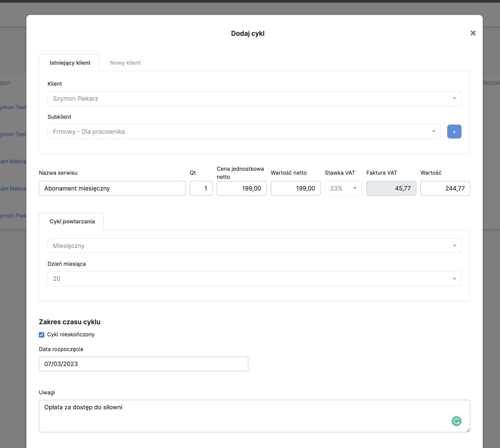
Task: Click the Uwagi textarea resize handle
Action: (468, 430)
